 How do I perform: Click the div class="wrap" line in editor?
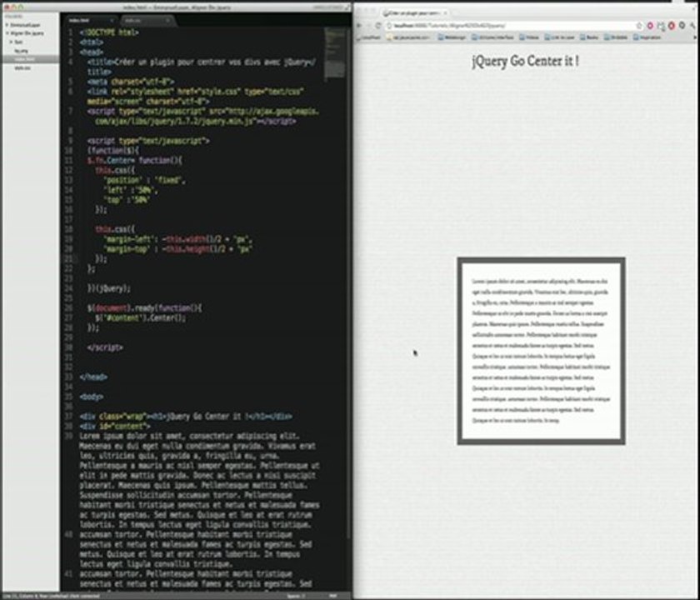[x=186, y=416]
